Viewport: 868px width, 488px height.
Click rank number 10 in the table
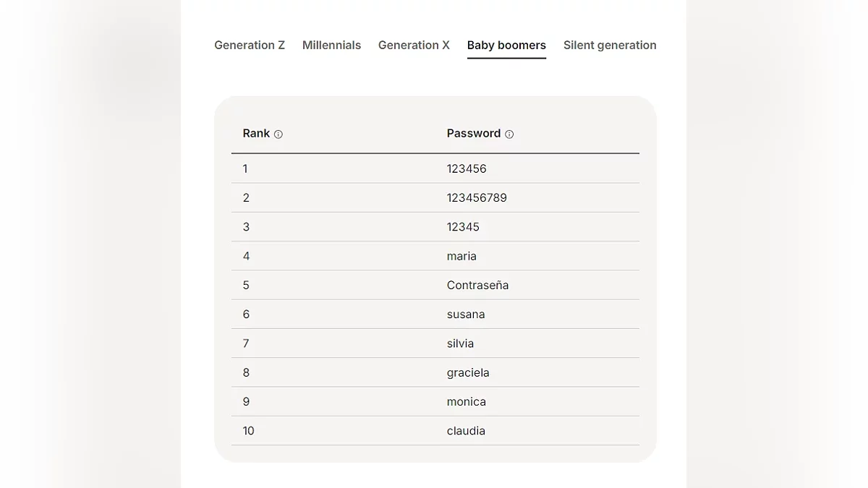(248, 431)
